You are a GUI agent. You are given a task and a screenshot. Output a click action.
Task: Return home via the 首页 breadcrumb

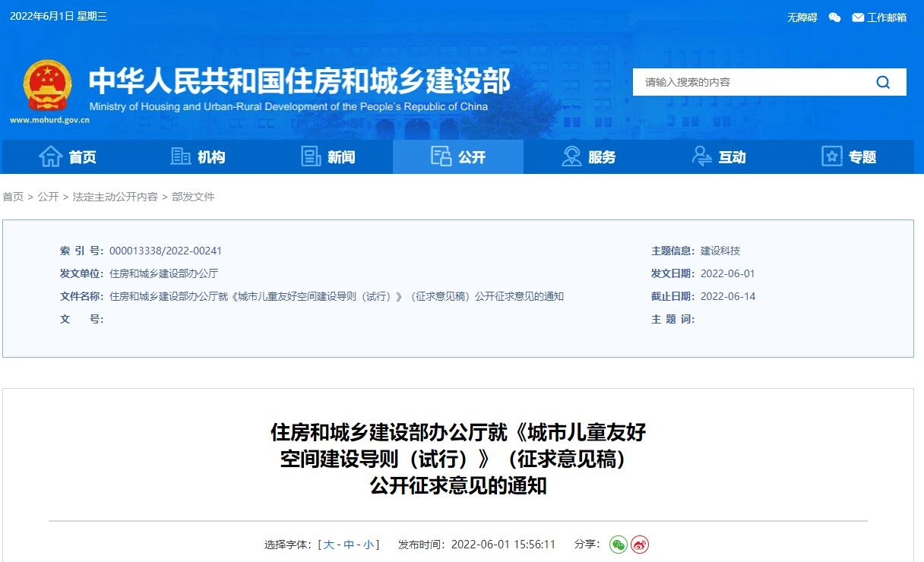12,197
